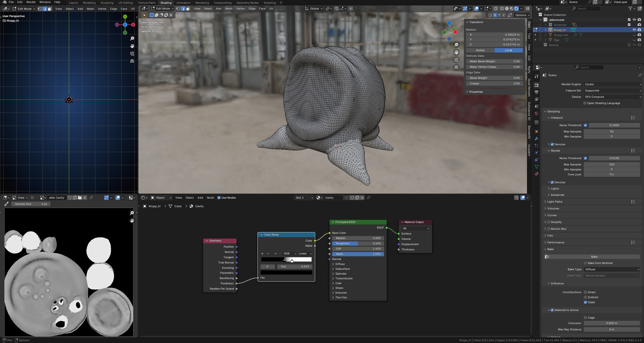Click the add color stop plus icon
Viewport: 644px width, 343px height.
(262, 254)
